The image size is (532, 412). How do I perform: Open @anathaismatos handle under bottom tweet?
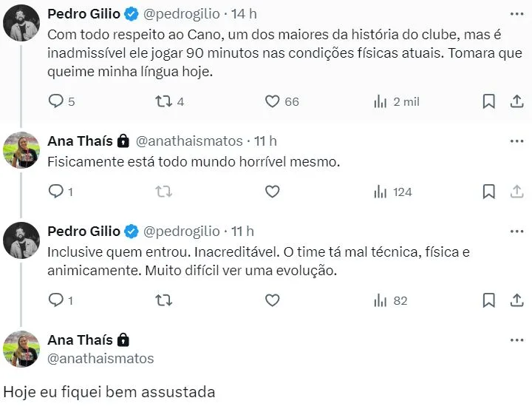pyautogui.click(x=100, y=359)
